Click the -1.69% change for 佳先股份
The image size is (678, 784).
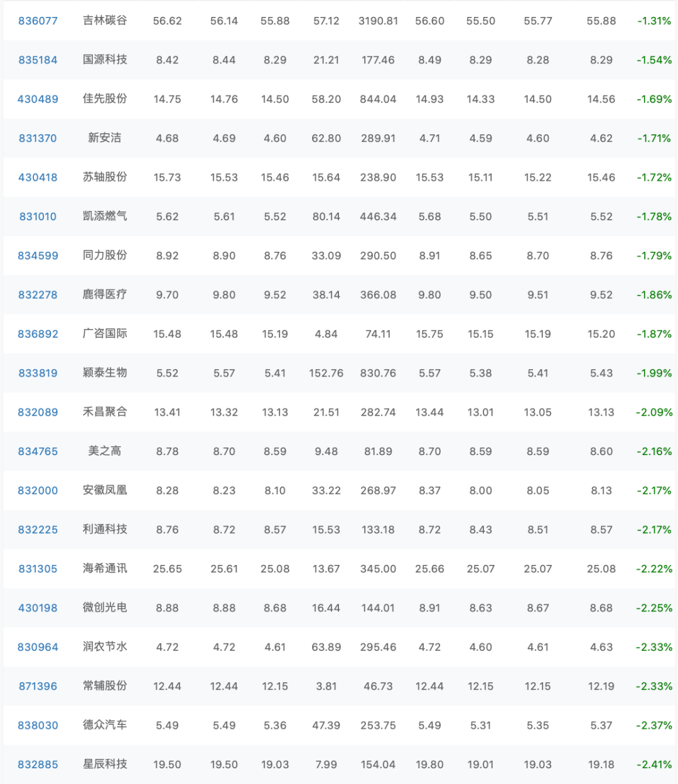coord(654,99)
